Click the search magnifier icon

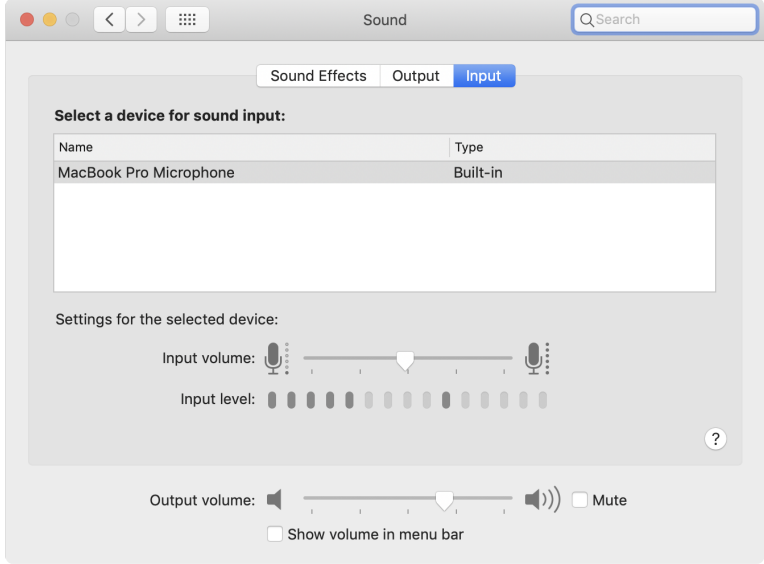[x=586, y=20]
